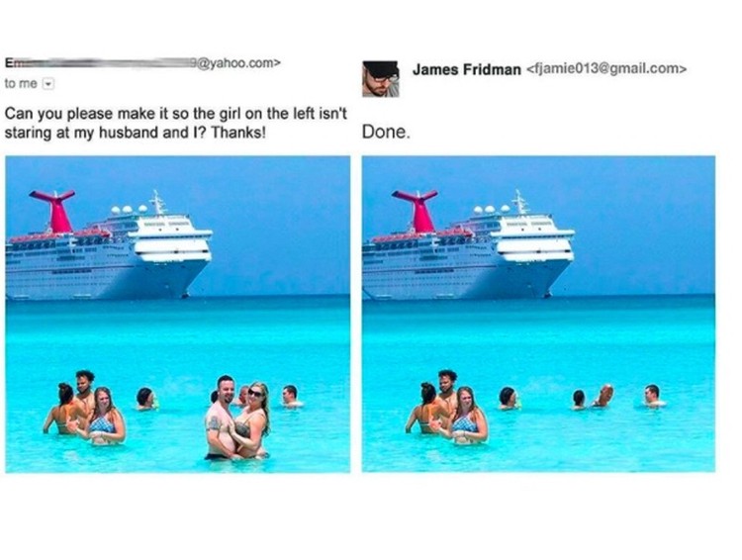Click the red ship funnel in edited photo
Viewport: 742px width, 560px height.
(418, 211)
